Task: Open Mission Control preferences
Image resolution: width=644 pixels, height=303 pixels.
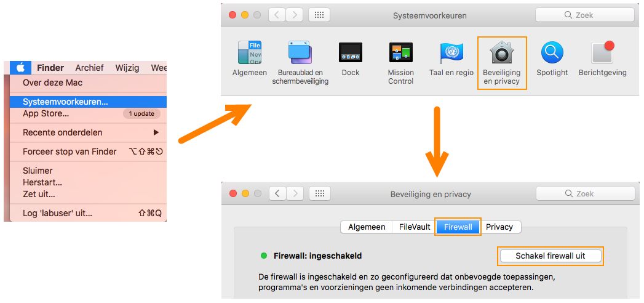Action: point(401,62)
